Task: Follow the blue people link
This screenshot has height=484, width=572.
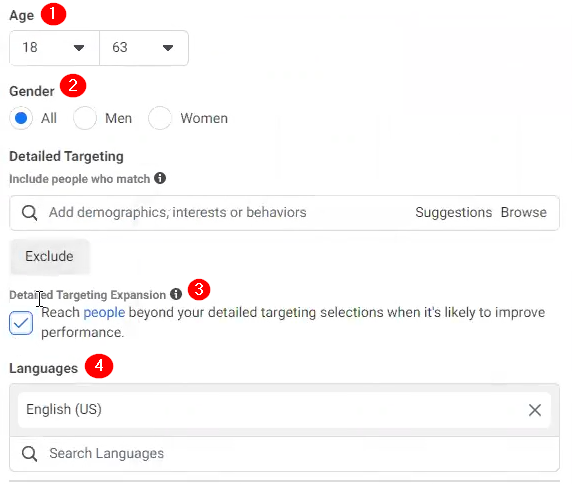Action: click(x=104, y=313)
